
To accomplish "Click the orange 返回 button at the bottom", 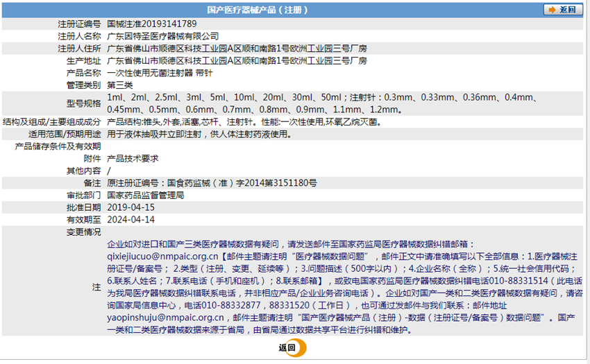I will 292,348.
